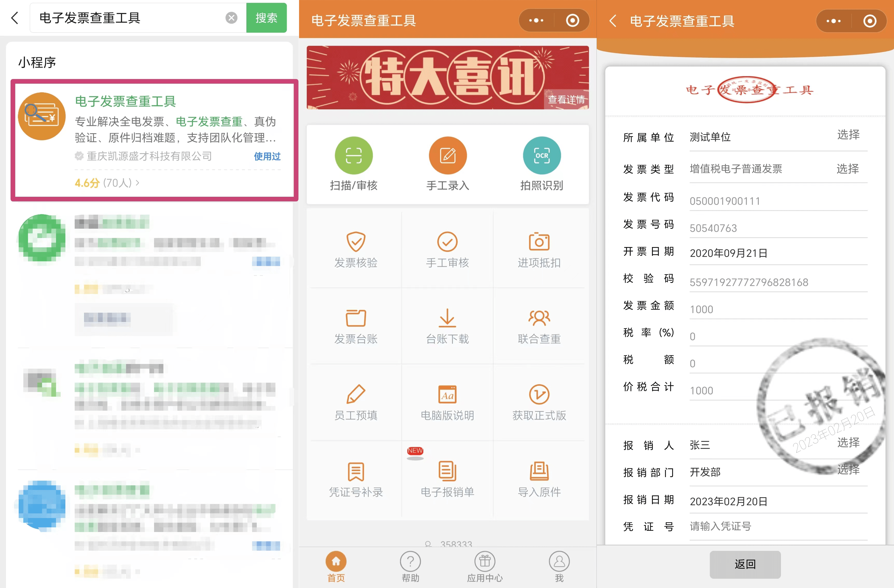The image size is (894, 588).
Task: Click the 发票号码 field 50540763
Action: (778, 228)
